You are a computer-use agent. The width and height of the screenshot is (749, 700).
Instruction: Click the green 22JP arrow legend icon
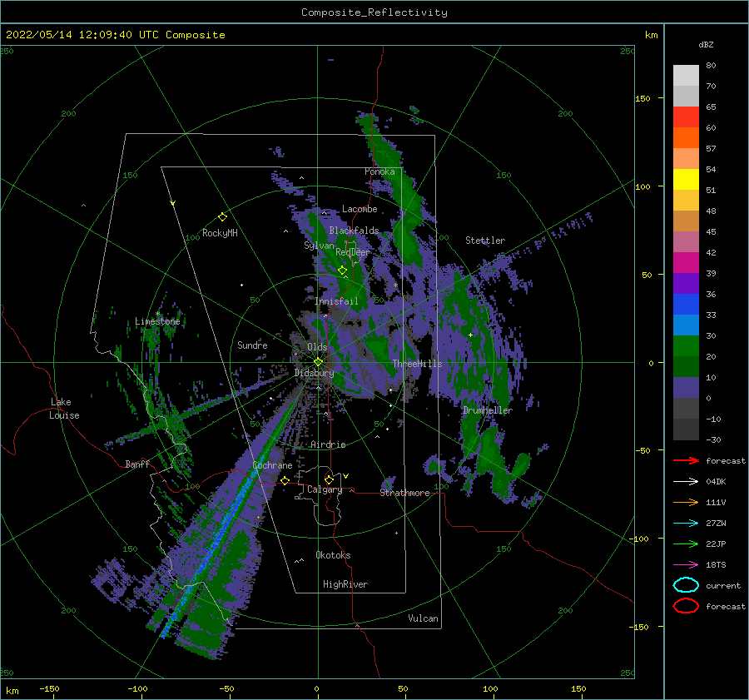[686, 544]
